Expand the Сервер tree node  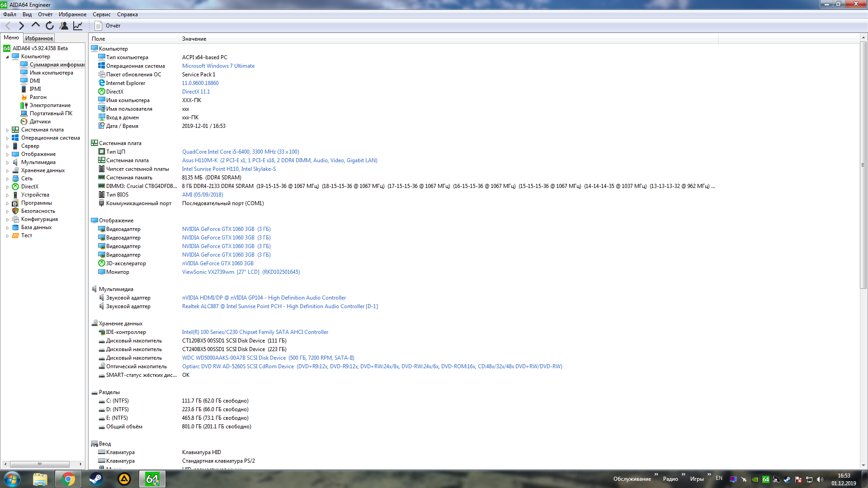pos(7,146)
